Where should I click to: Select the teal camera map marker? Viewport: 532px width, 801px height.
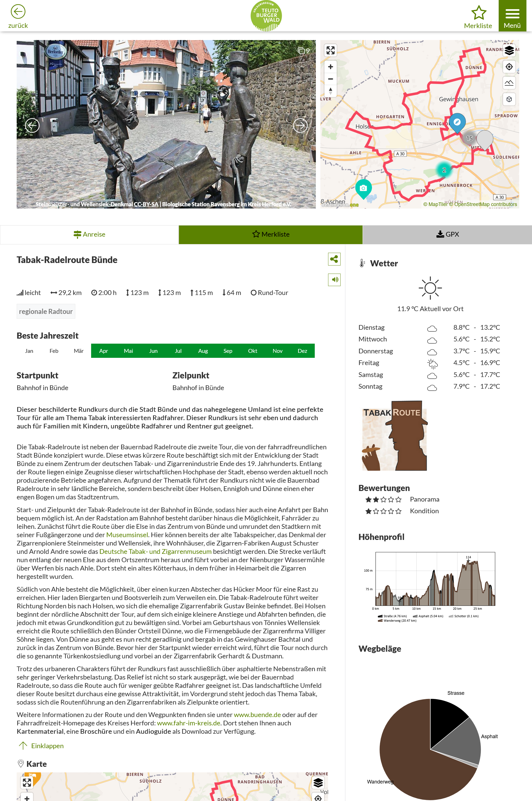coord(363,189)
